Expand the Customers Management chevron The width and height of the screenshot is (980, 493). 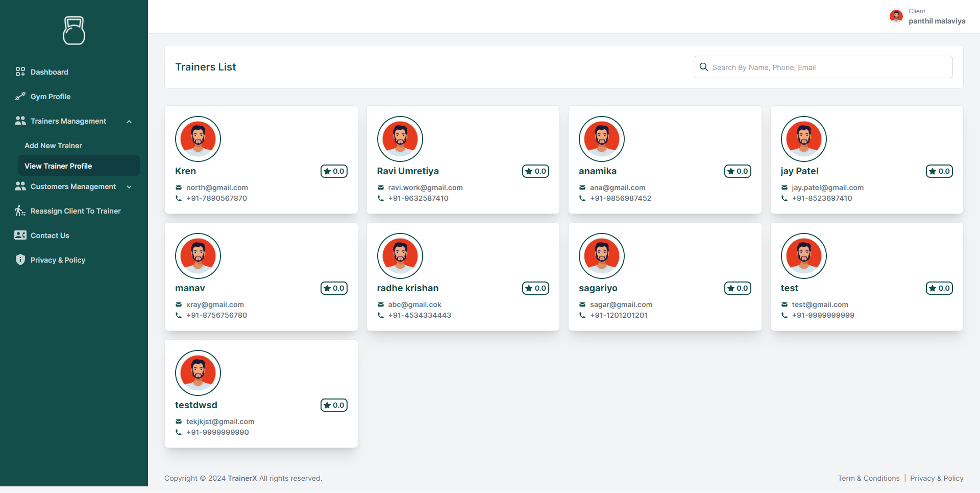[129, 187]
